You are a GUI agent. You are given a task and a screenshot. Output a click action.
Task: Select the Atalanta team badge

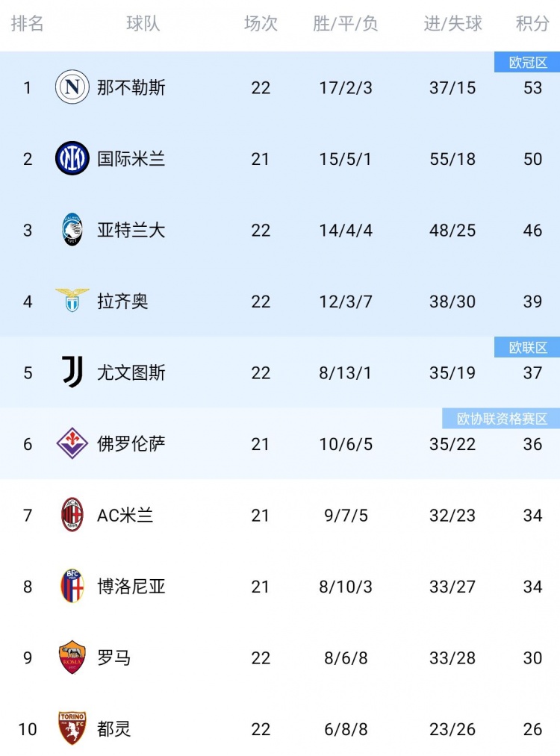click(72, 230)
